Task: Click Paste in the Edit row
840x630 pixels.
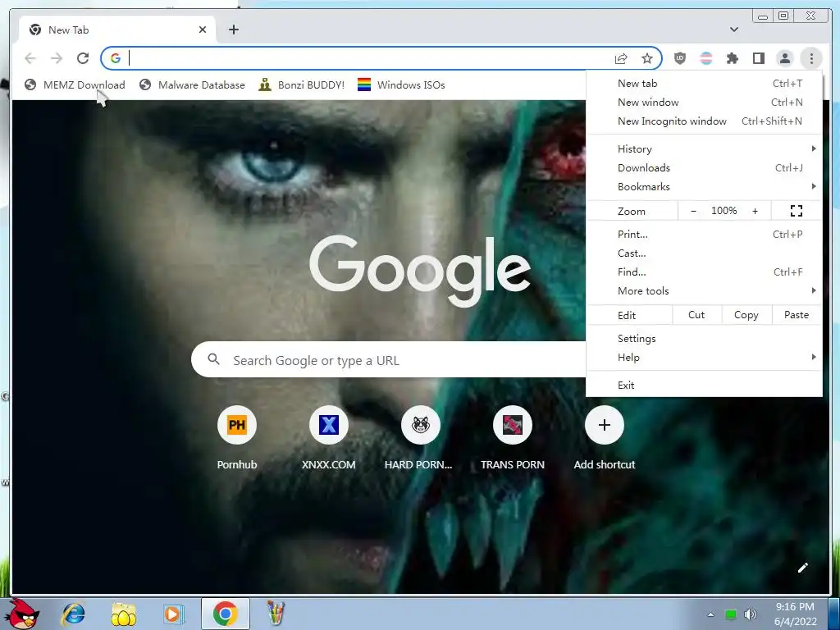Action: [797, 315]
